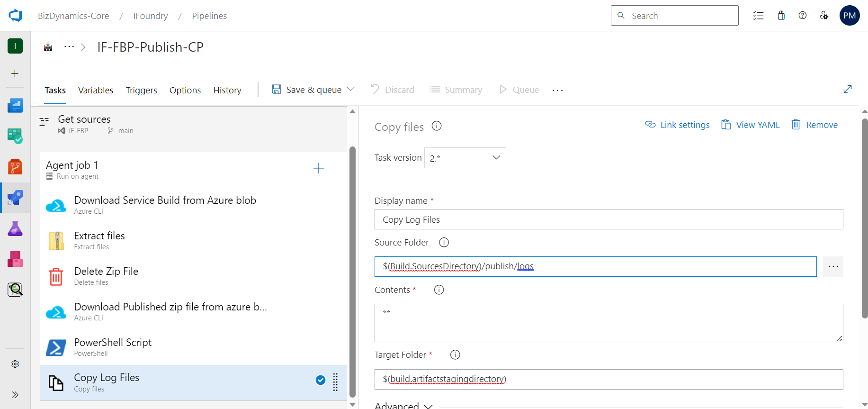Open PM profile avatar menu

(x=850, y=16)
